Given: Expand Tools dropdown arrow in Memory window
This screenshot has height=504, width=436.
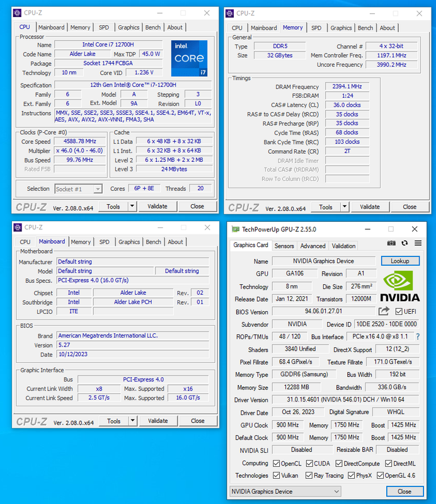Looking at the screenshot, I should (x=345, y=207).
